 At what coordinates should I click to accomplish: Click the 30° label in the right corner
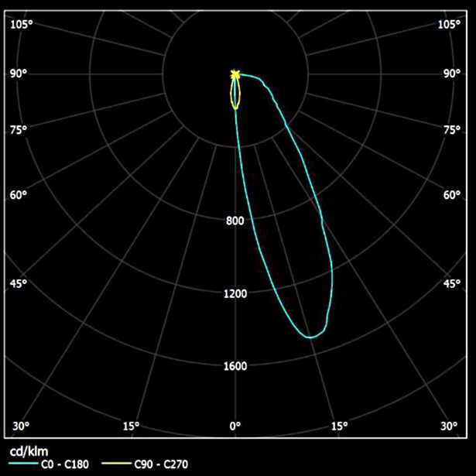pos(449,426)
